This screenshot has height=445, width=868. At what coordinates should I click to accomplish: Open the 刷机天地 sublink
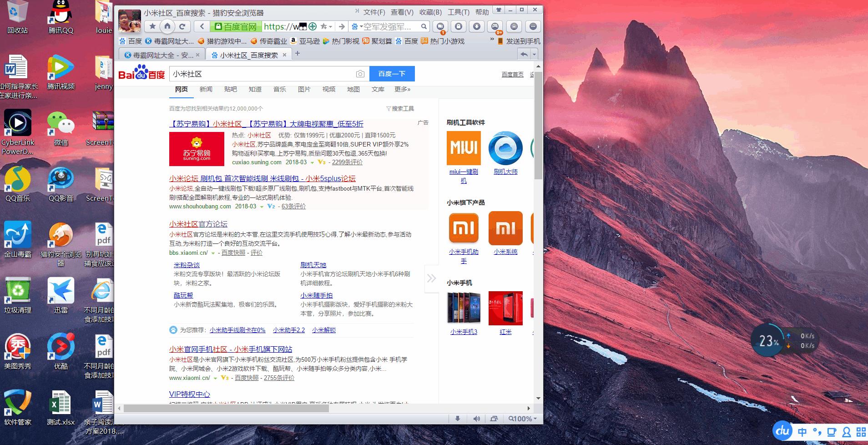(x=313, y=265)
